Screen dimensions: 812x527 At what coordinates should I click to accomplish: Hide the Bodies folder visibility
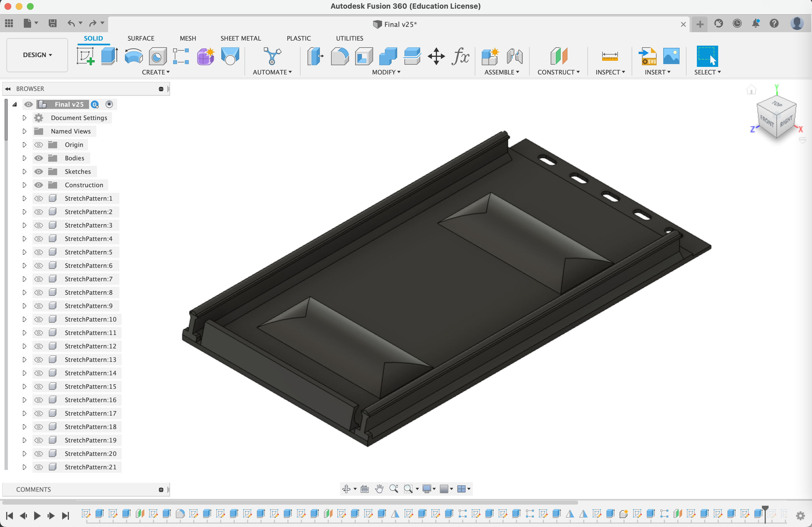pyautogui.click(x=39, y=158)
